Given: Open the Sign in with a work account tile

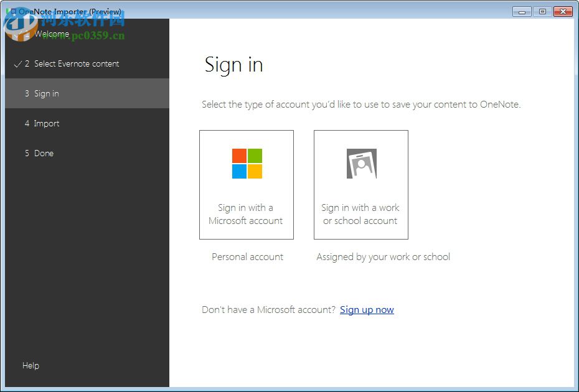Looking at the screenshot, I should pos(360,184).
